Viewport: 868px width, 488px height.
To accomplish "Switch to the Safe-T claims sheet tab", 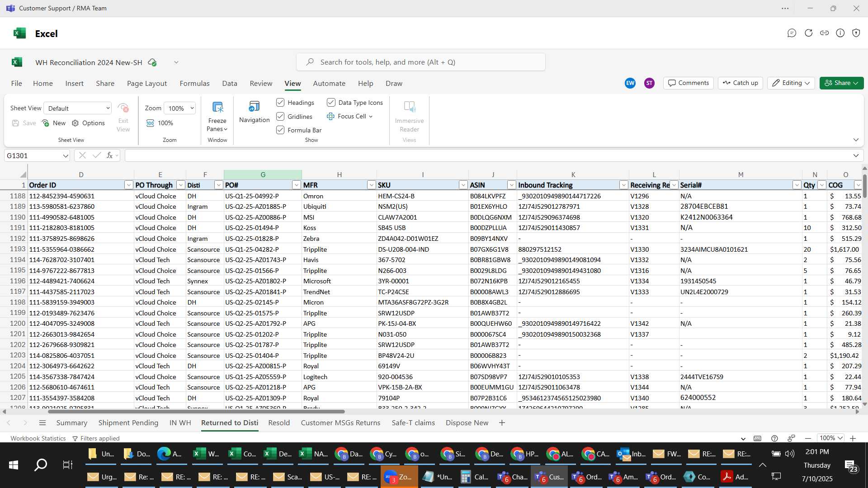I will tap(413, 423).
